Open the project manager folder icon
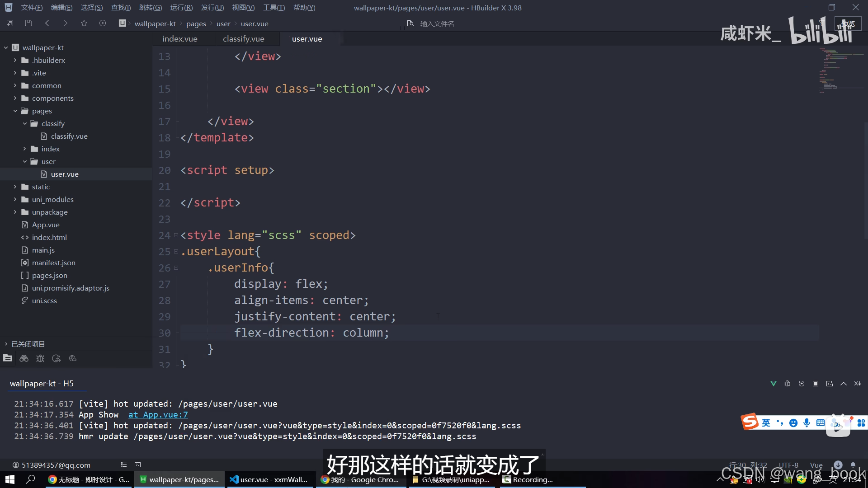This screenshot has height=488, width=868. tap(8, 358)
